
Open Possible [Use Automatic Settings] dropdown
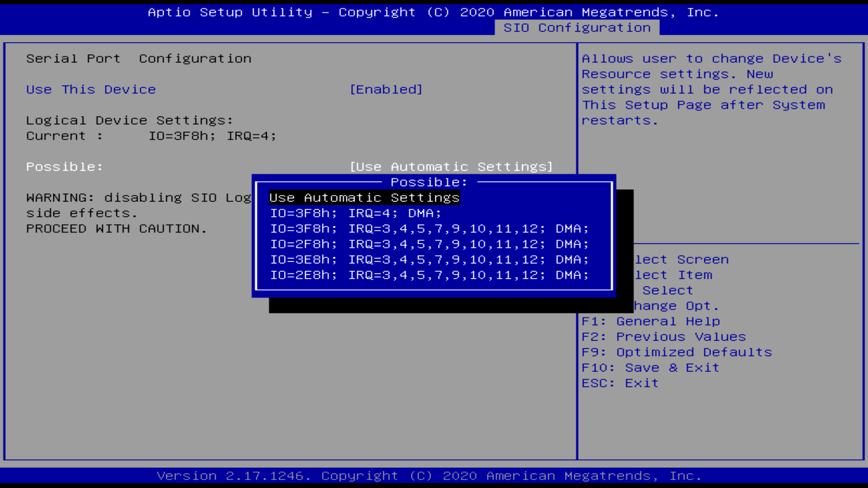[451, 167]
